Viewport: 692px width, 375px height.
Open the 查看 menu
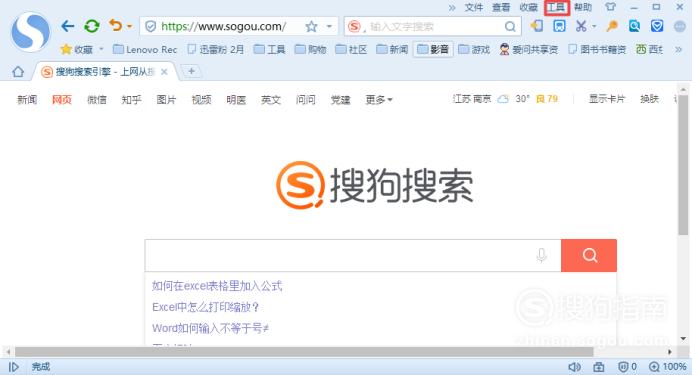click(501, 7)
